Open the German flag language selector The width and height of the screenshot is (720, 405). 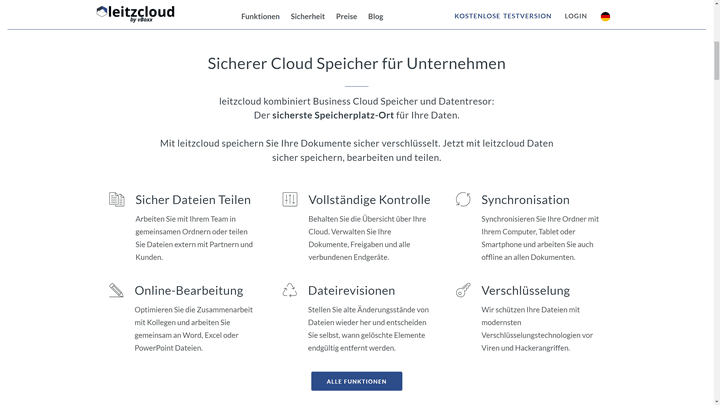(x=605, y=17)
